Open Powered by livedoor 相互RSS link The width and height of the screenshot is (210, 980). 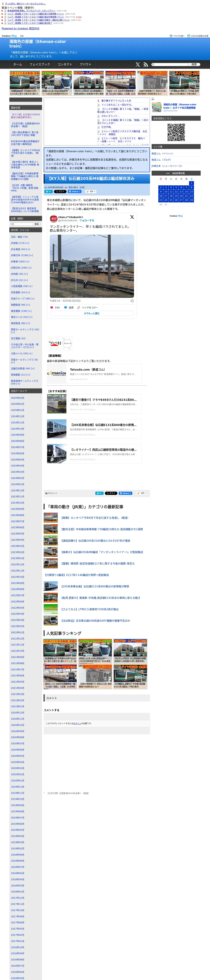click(21, 29)
